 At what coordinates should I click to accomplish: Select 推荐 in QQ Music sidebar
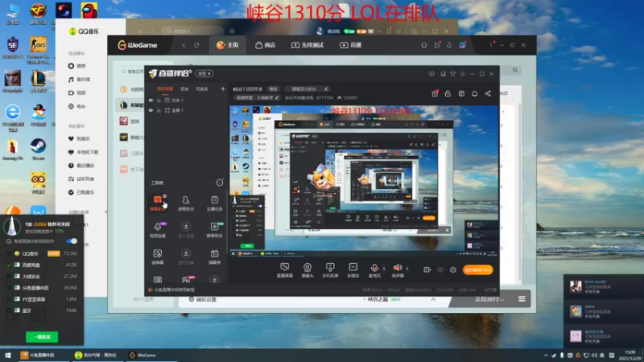77,66
